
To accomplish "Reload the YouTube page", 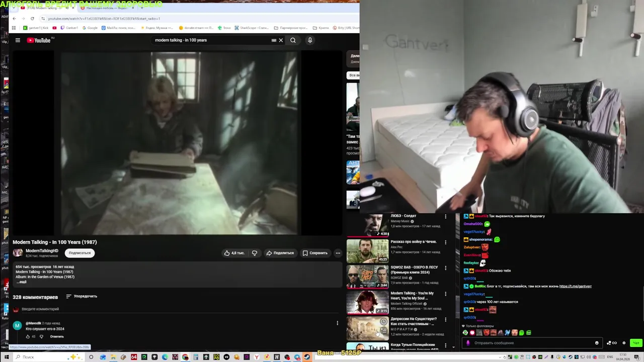I will pyautogui.click(x=32, y=19).
